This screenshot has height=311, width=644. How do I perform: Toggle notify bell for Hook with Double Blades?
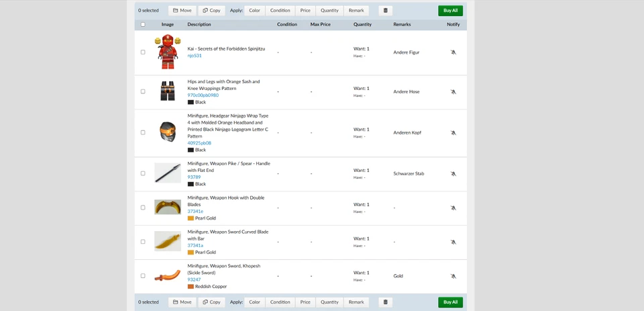click(x=453, y=208)
